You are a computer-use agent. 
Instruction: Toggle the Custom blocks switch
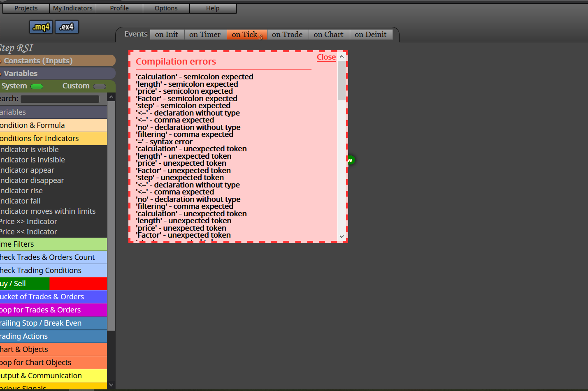tap(100, 86)
